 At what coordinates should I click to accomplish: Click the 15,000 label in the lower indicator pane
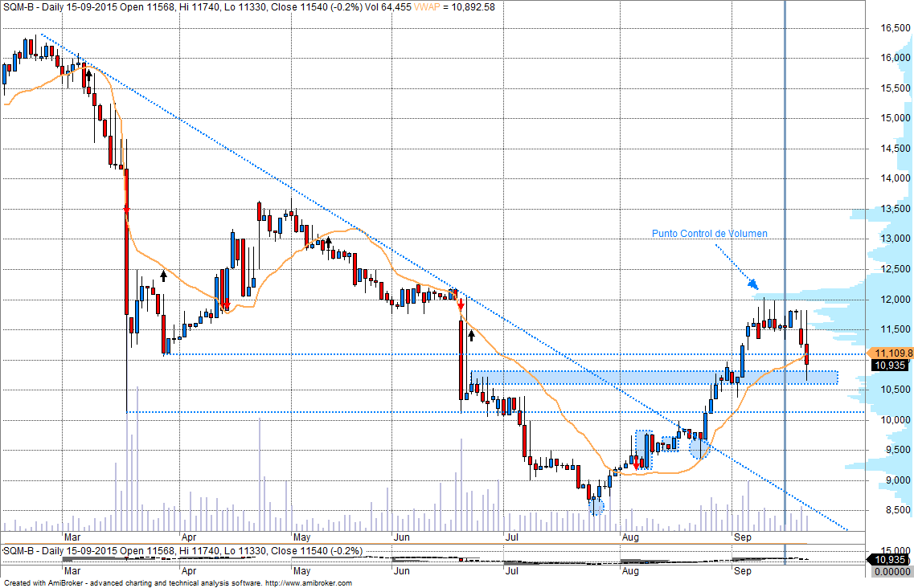pyautogui.click(x=896, y=551)
